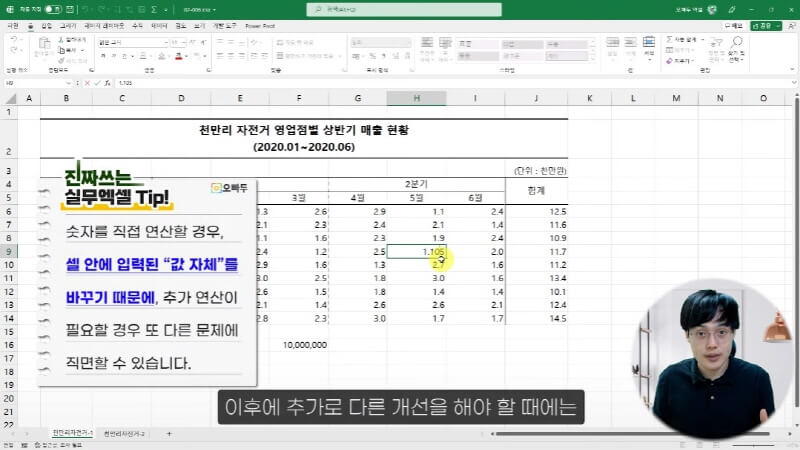The width and height of the screenshot is (800, 450).
Task: Open the font color dropdown arrow
Action: click(186, 56)
